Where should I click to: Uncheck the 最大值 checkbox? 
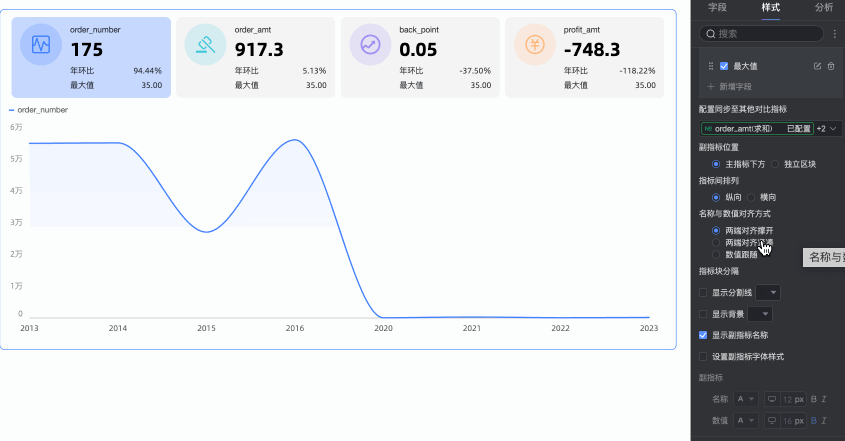(x=724, y=66)
